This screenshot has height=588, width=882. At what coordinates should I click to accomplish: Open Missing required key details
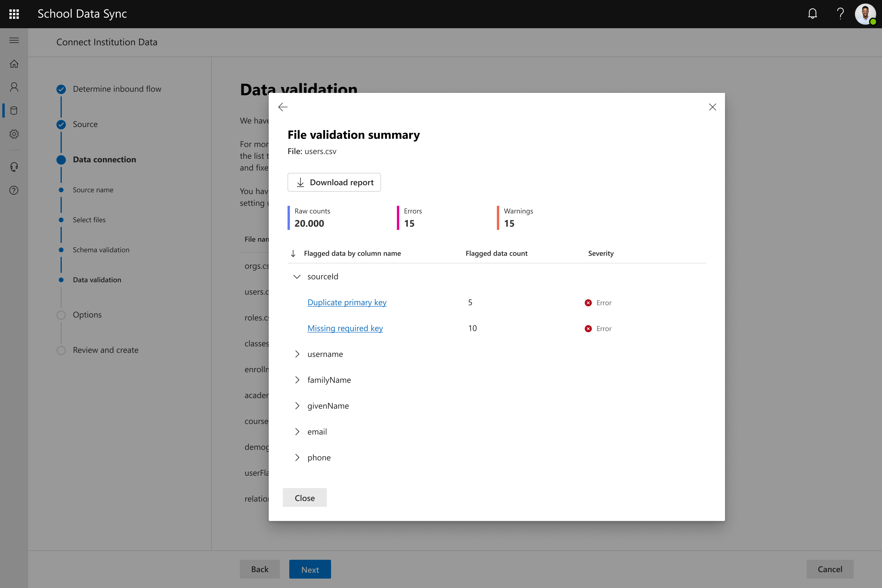345,328
